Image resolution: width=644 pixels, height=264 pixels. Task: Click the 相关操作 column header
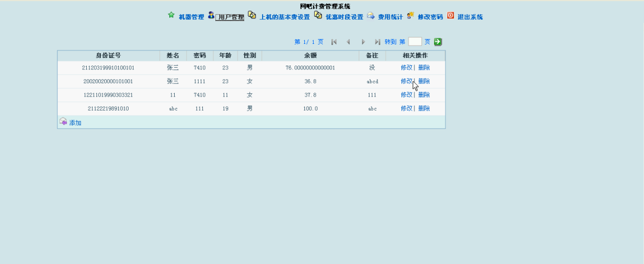415,55
